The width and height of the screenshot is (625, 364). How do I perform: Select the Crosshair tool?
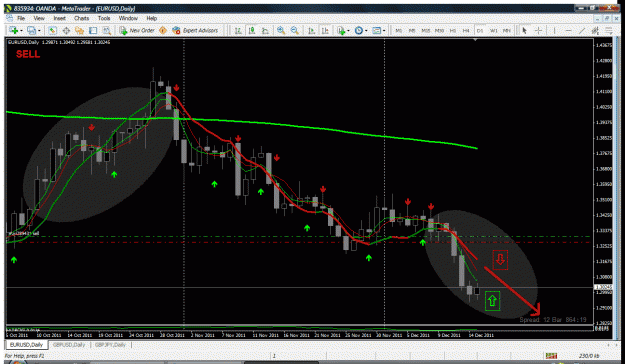[x=539, y=30]
